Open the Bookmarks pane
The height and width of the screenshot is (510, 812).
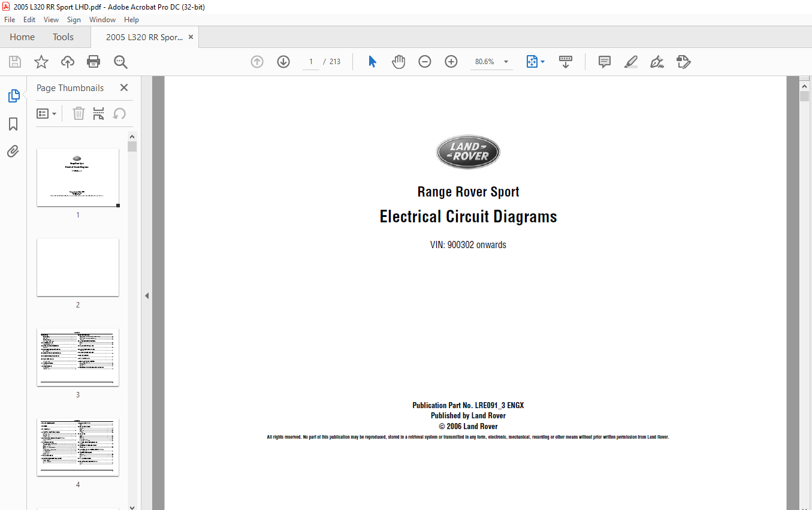tap(13, 124)
